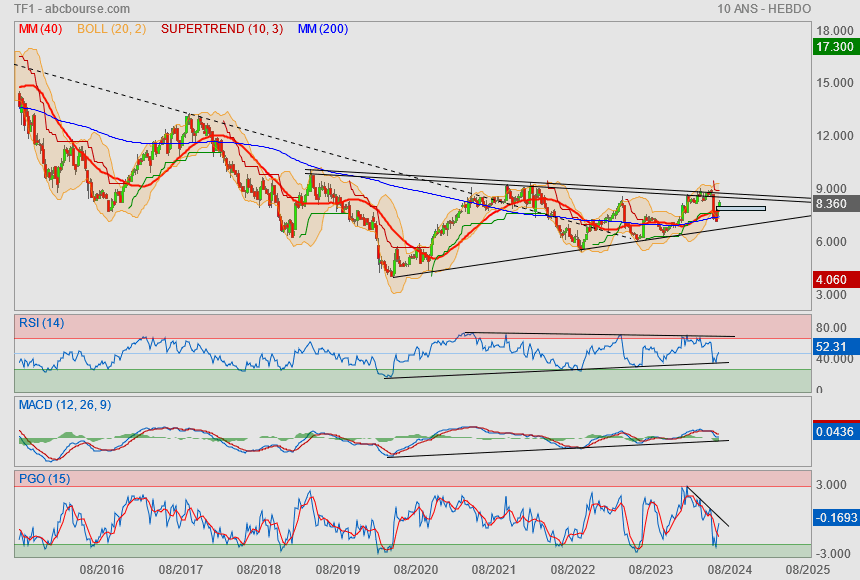Click the 08/2017 date axis label
The width and height of the screenshot is (860, 580).
(x=180, y=570)
